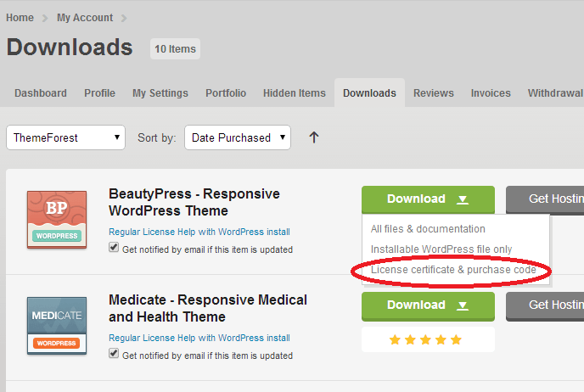This screenshot has width=584, height=392.
Task: Select All files & documentation option
Action: point(428,229)
